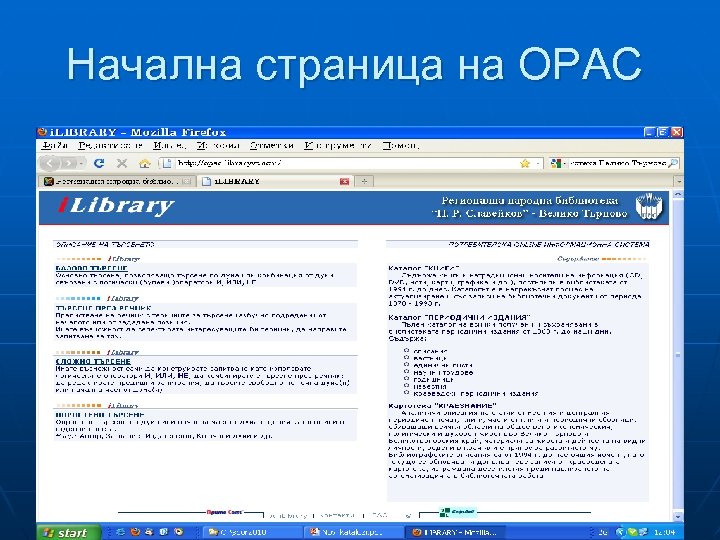The height and width of the screenshot is (540, 720).
Task: Click the page scrollbar up arrow
Action: point(678,195)
